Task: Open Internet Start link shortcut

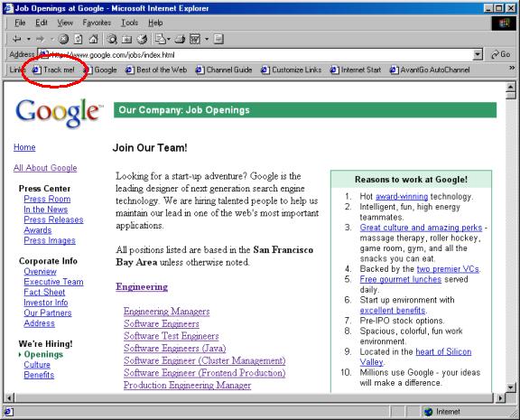Action: [x=356, y=70]
